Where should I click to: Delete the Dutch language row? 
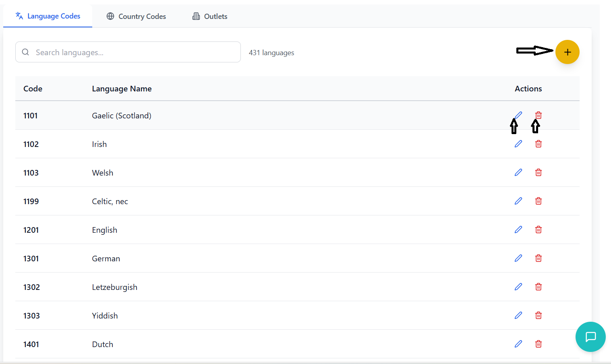click(x=539, y=344)
